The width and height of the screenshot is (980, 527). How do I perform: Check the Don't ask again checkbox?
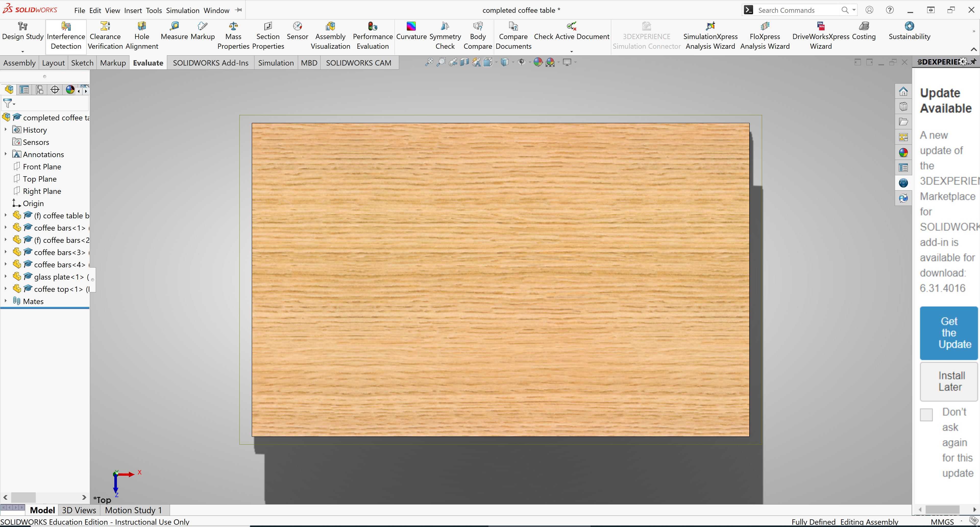click(926, 415)
